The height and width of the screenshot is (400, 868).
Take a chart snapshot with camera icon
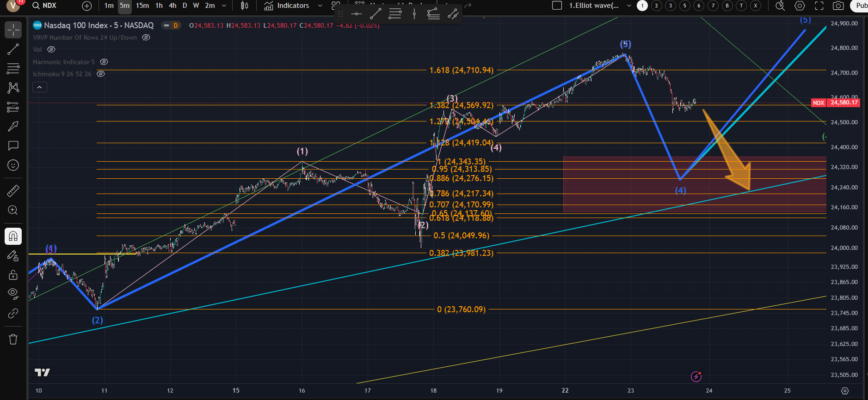click(838, 6)
